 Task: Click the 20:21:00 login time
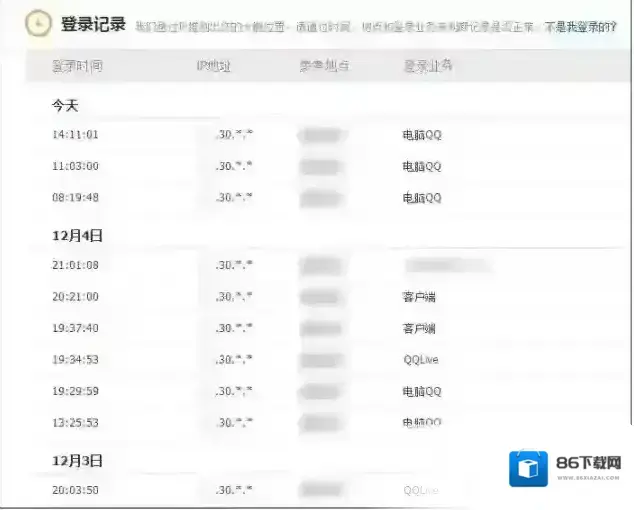[75, 296]
